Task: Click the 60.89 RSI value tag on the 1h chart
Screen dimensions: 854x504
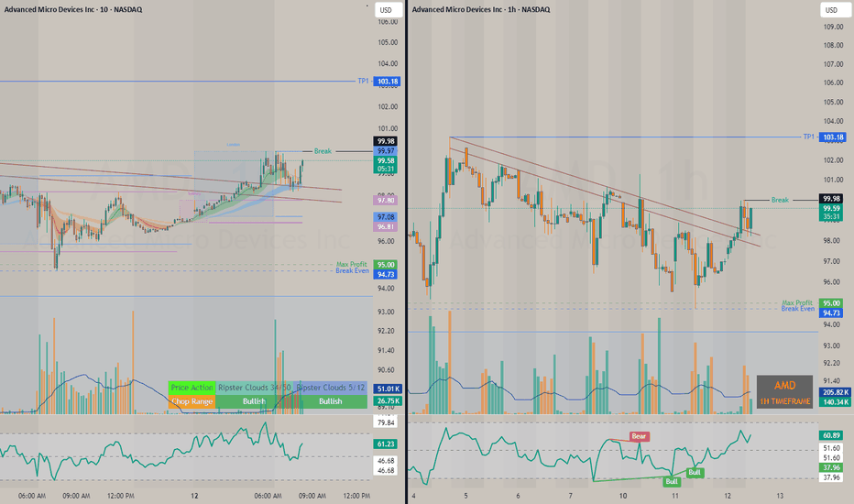Action: pyautogui.click(x=831, y=435)
